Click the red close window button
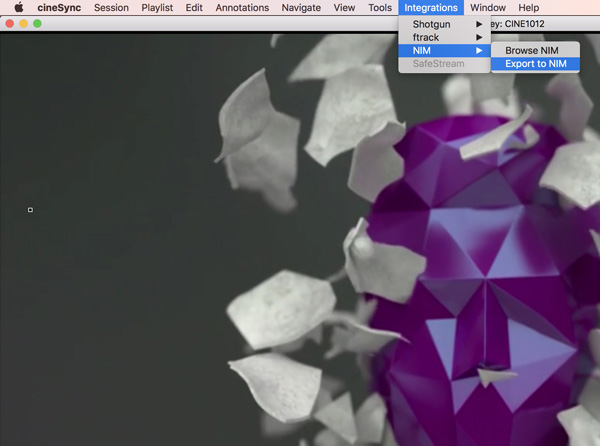Screen dimensions: 600x446 click(10, 24)
